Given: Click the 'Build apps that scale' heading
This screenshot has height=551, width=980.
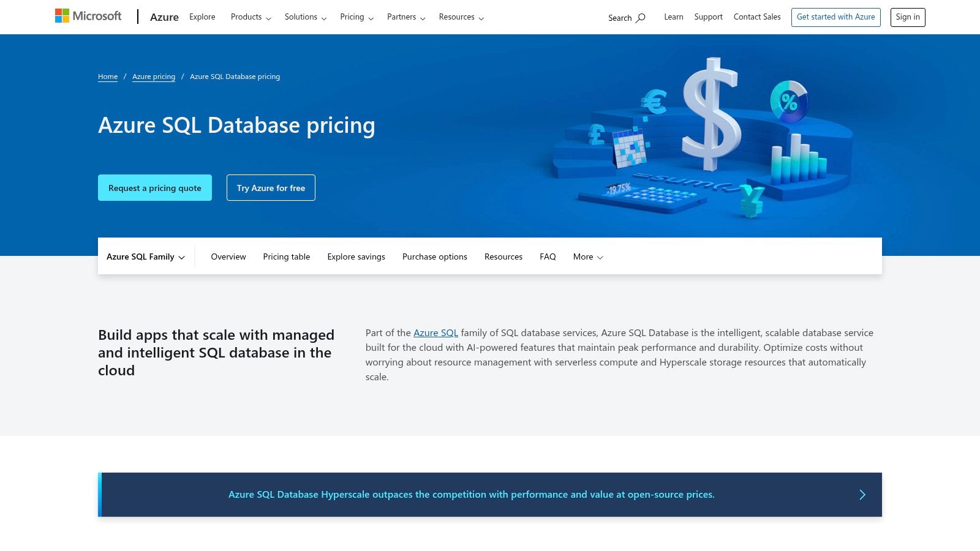Looking at the screenshot, I should pyautogui.click(x=216, y=353).
